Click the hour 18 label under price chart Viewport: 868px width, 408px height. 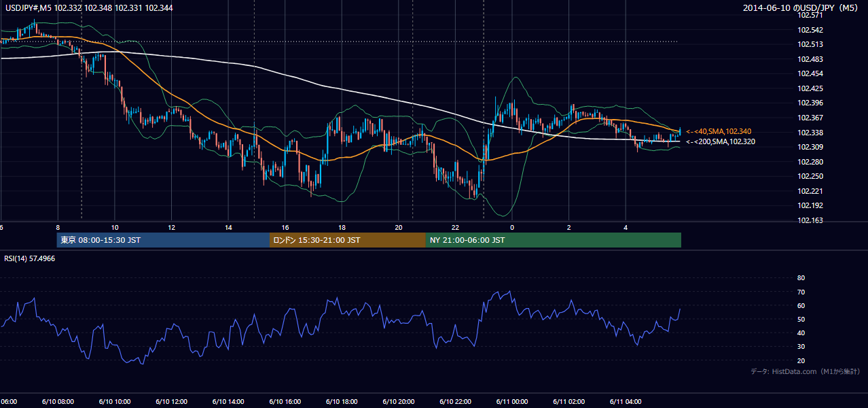(x=342, y=228)
